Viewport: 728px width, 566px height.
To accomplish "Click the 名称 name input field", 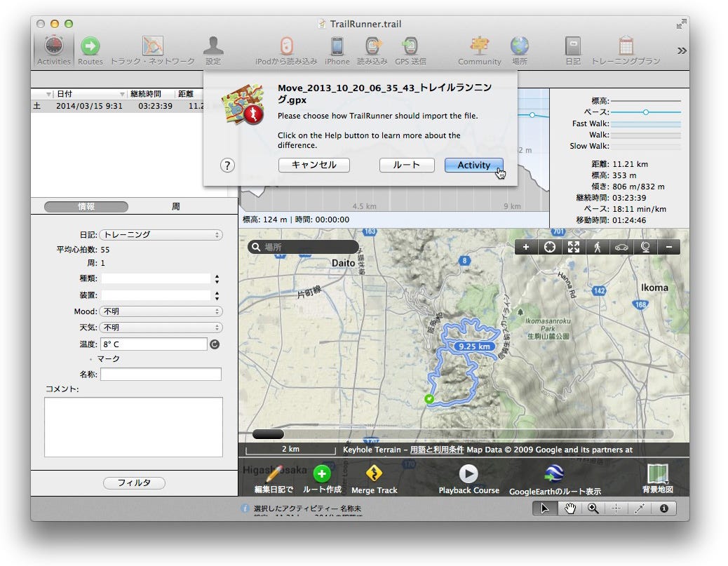I will coord(161,375).
